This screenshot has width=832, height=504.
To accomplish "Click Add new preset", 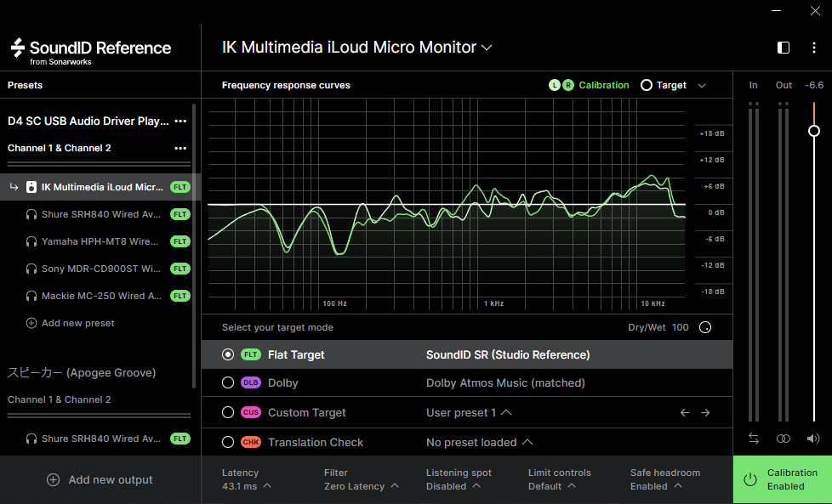I will 70,323.
